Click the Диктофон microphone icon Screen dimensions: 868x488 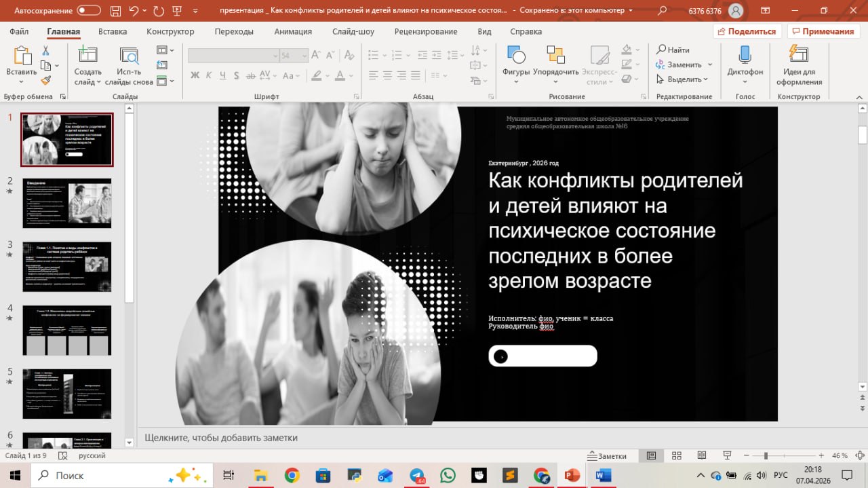[745, 55]
